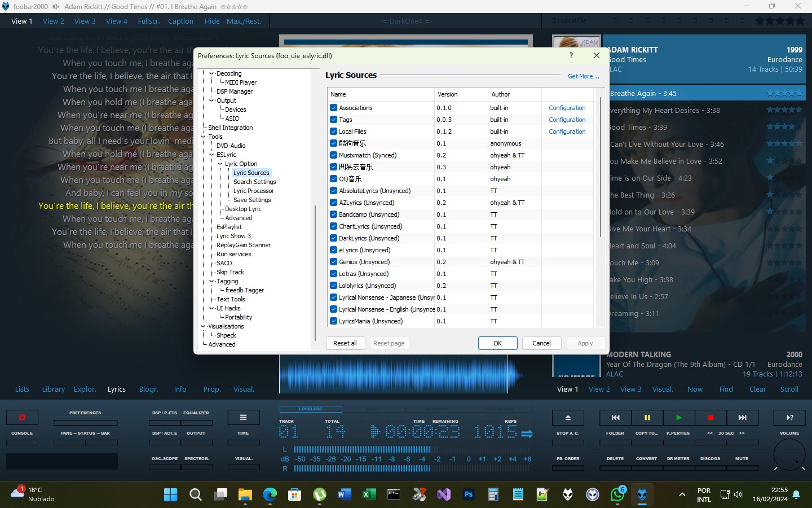Screen dimensions: 812x508
Task: Open WhatsApp from the taskbar
Action: [617, 495]
